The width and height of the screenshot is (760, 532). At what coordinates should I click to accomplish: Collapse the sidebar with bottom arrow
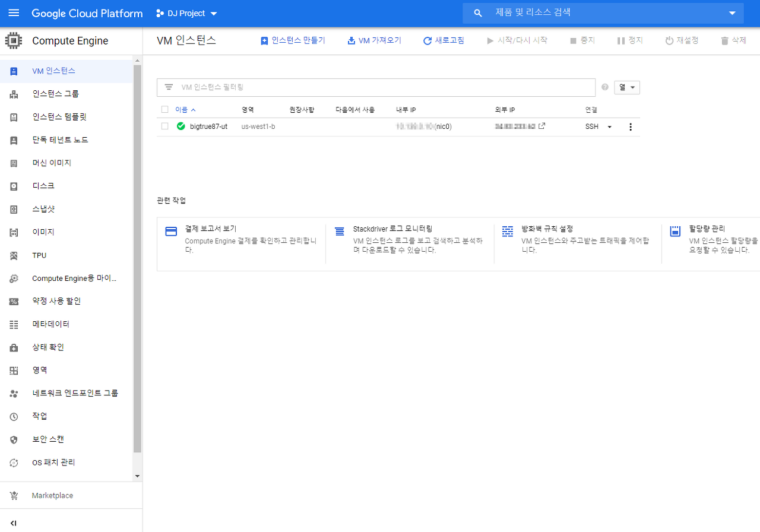[14, 523]
